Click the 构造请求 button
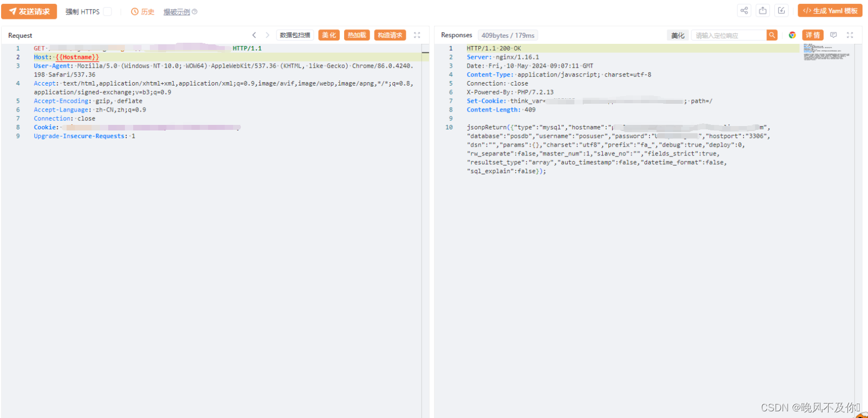The height and width of the screenshot is (418, 868). 390,35
